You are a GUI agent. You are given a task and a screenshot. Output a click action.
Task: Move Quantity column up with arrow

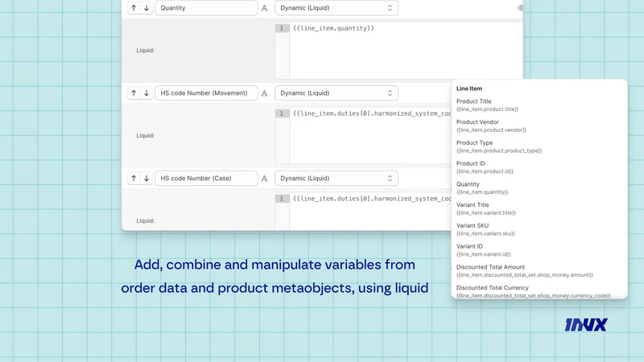[134, 8]
